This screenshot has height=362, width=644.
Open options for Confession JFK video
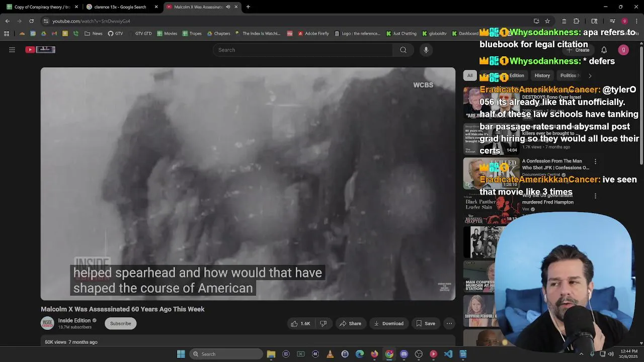pyautogui.click(x=595, y=161)
